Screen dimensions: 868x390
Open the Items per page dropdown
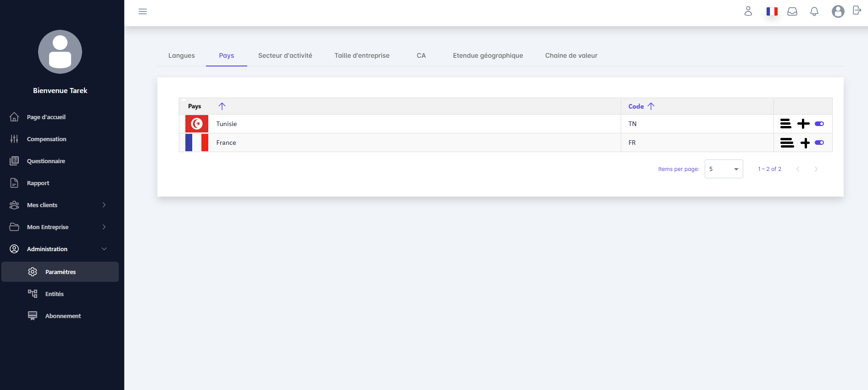723,169
